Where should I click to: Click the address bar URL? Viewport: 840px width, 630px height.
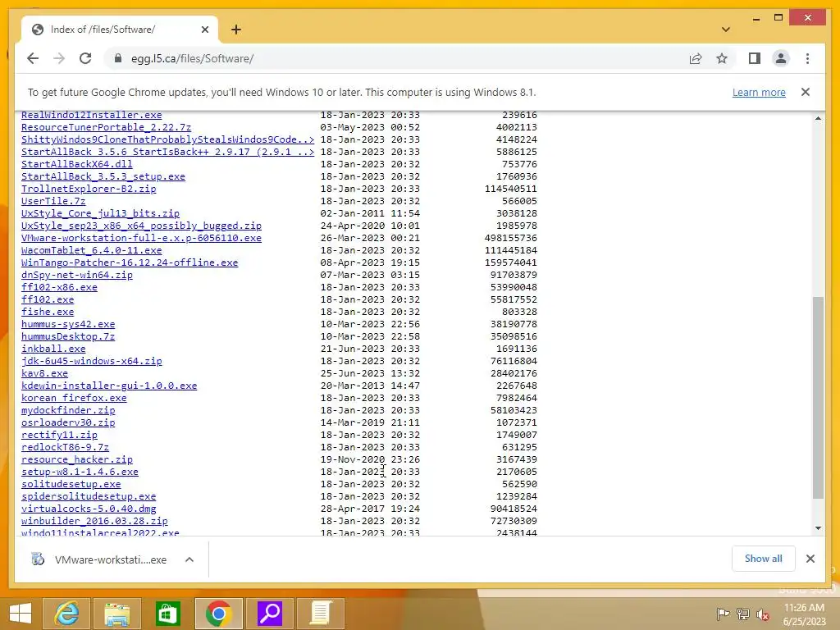pos(192,58)
